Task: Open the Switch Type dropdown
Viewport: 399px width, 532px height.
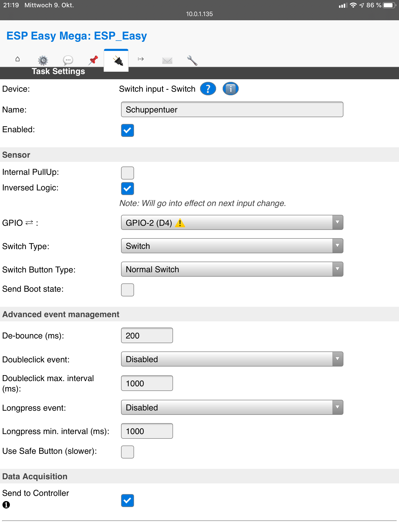Action: [232, 246]
